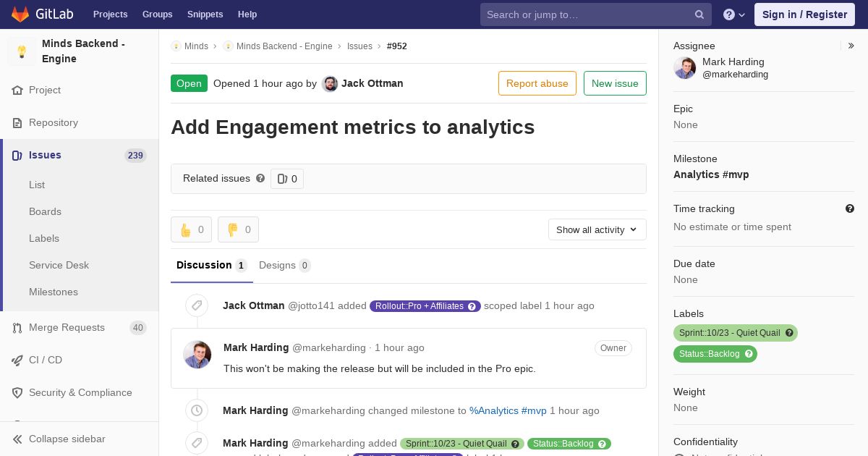
Task: Click Time tracking help icon
Action: [850, 208]
